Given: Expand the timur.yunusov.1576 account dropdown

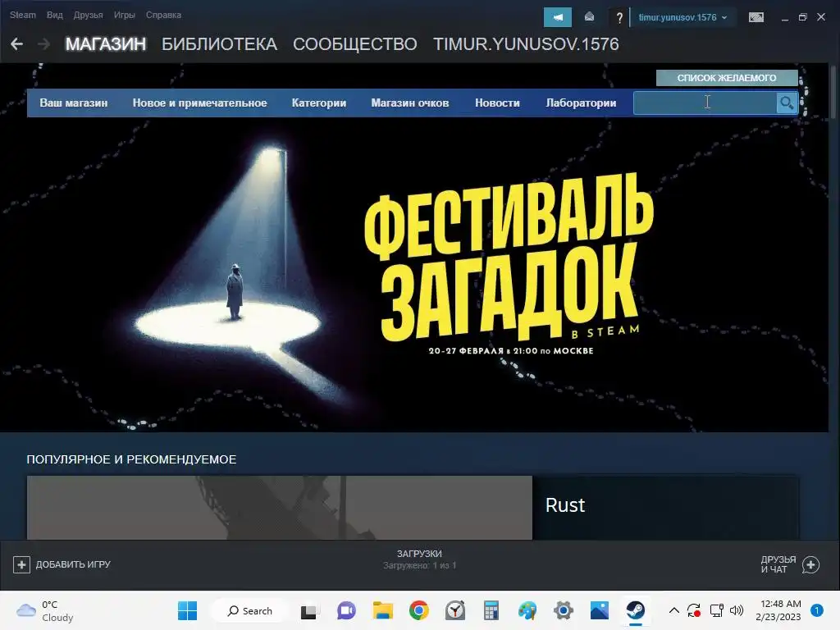Looking at the screenshot, I should [x=682, y=17].
